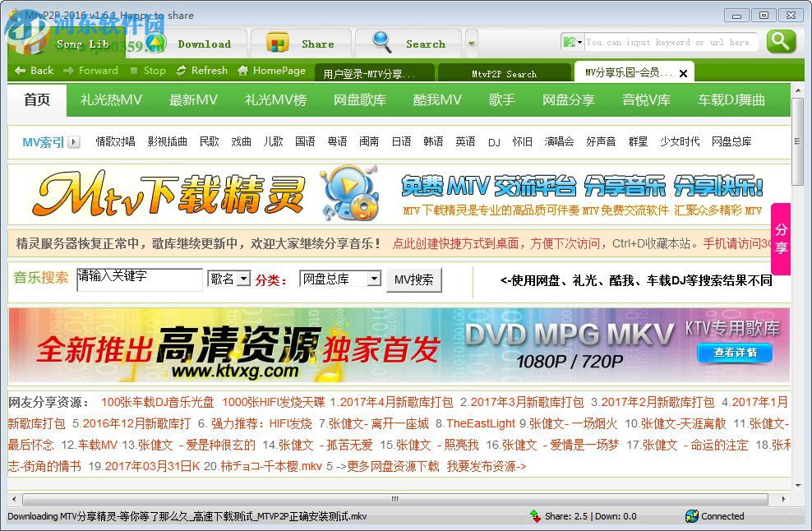Click the Share/Down arrows status icon
The width and height of the screenshot is (812, 531).
pyautogui.click(x=535, y=516)
